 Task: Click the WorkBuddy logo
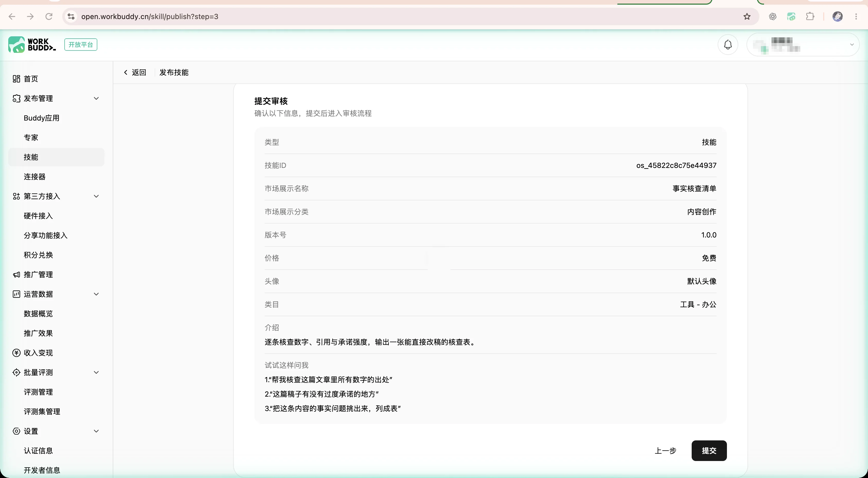[x=32, y=45]
